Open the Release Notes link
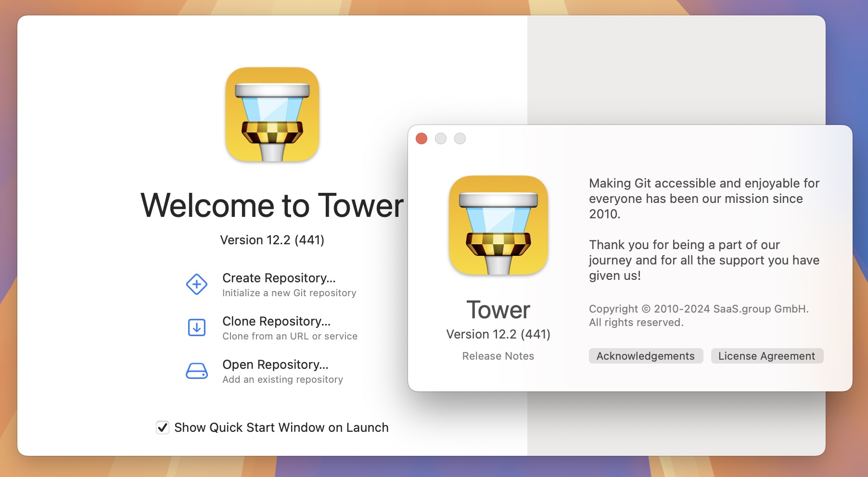Viewport: 868px width, 477px height. click(498, 356)
